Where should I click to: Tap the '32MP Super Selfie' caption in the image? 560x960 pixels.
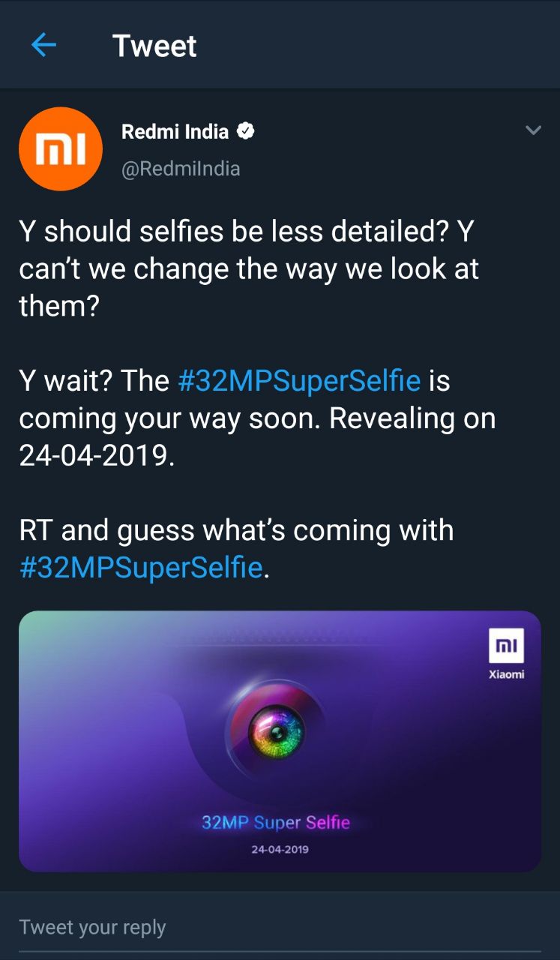(x=275, y=823)
